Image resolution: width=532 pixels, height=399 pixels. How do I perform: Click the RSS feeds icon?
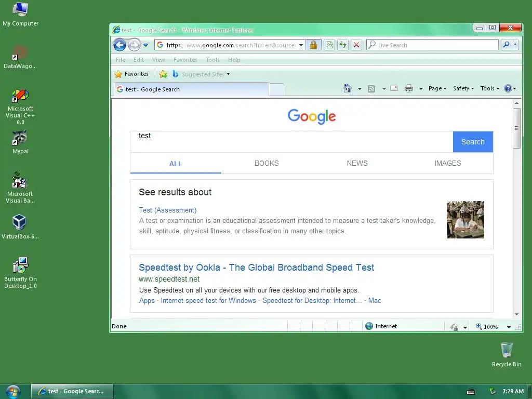tap(371, 89)
